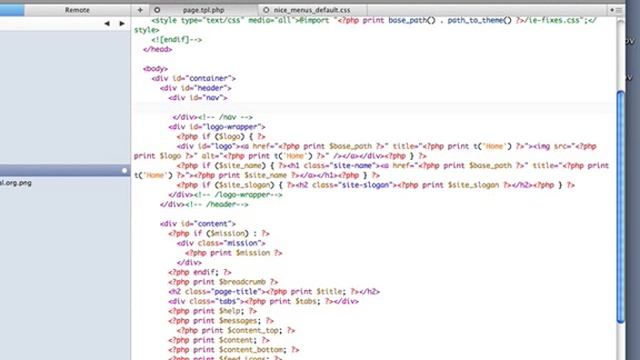Click the <?php print $content_top; ?> line
Image resolution: width=640 pixels, height=360 pixels.
pyautogui.click(x=236, y=331)
